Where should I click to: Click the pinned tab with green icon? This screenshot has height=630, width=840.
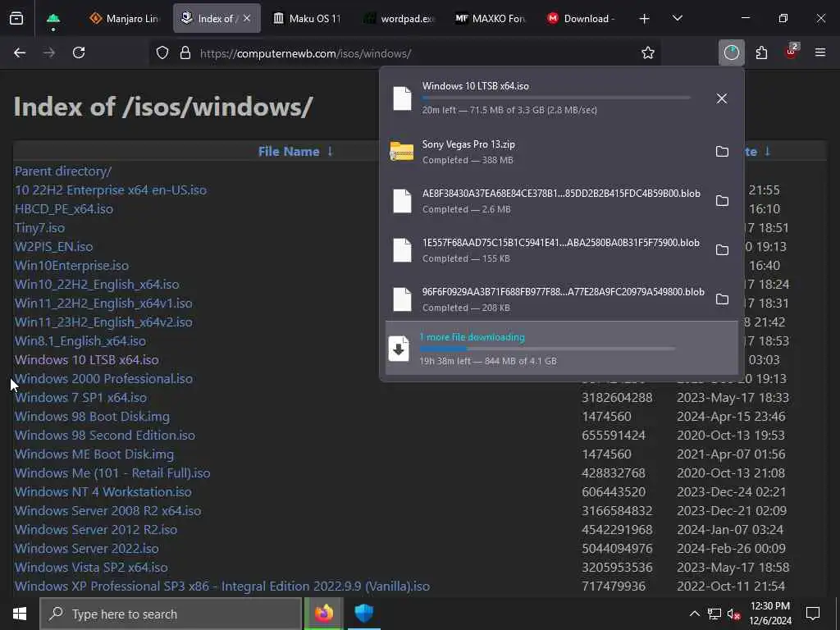(x=53, y=19)
